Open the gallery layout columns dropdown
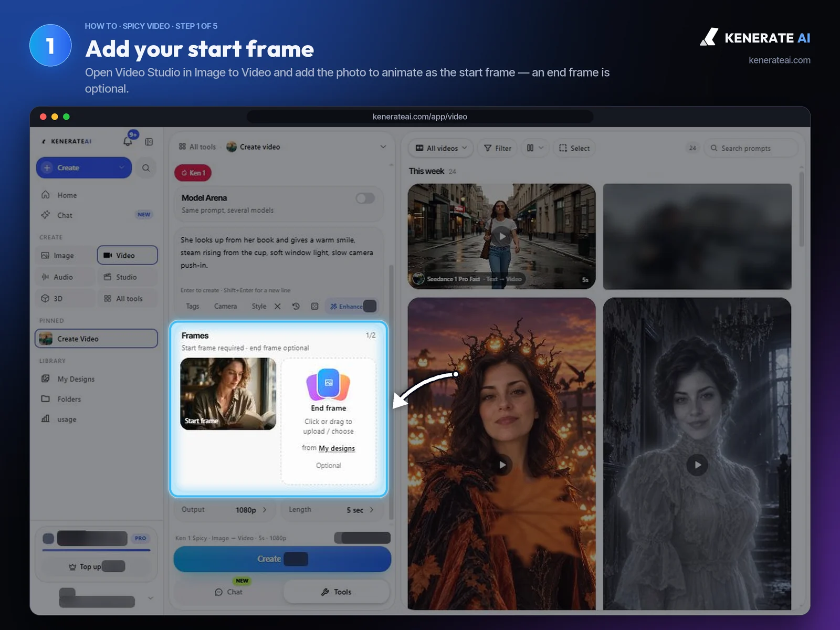This screenshot has height=630, width=840. [x=534, y=148]
